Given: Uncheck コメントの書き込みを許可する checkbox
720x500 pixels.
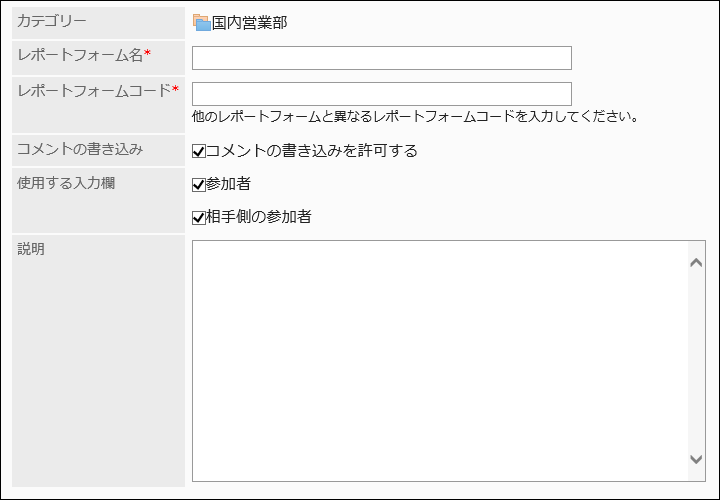Looking at the screenshot, I should click(198, 151).
